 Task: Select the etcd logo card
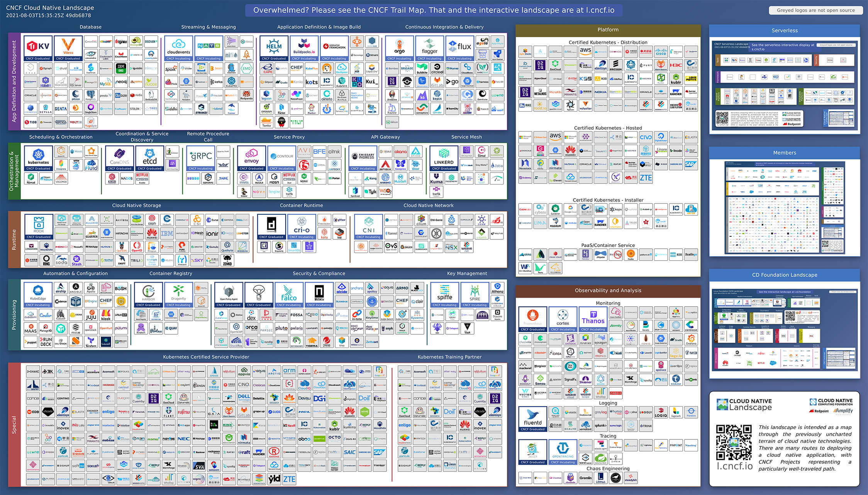pos(149,158)
